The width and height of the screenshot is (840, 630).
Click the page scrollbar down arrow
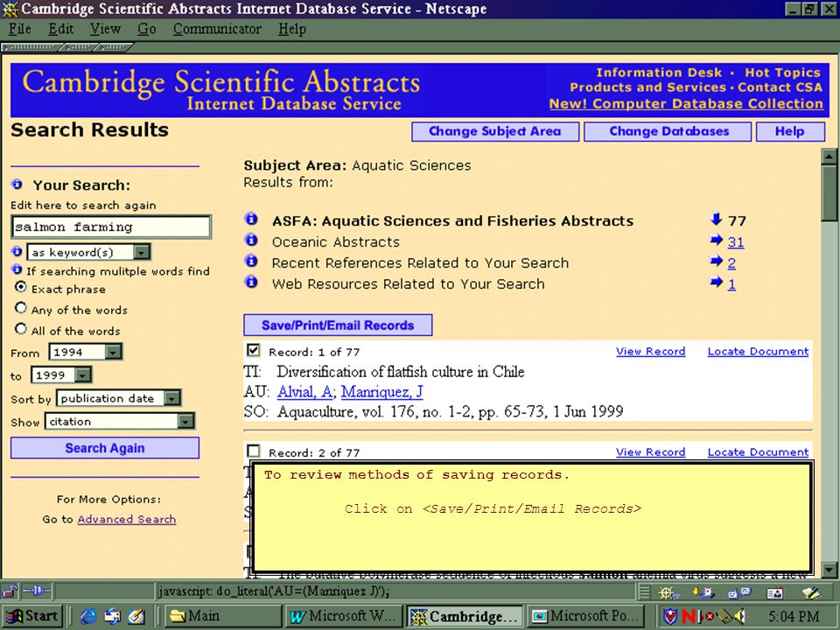[x=829, y=570]
